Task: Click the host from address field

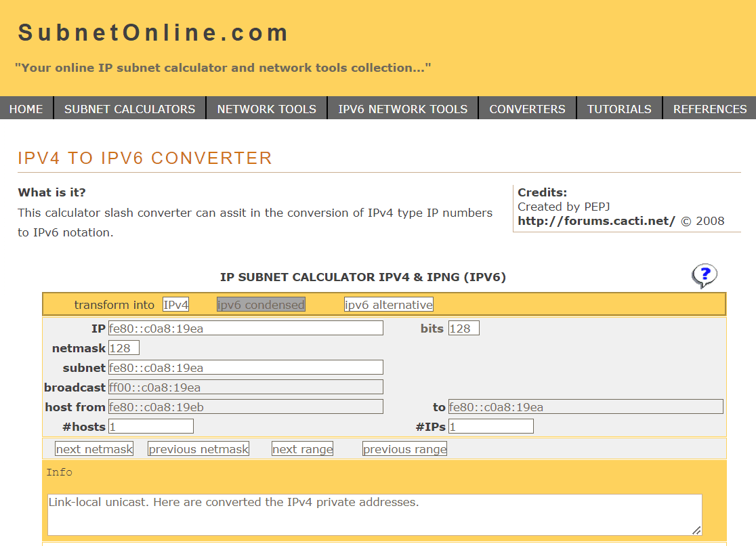Action: tap(246, 406)
